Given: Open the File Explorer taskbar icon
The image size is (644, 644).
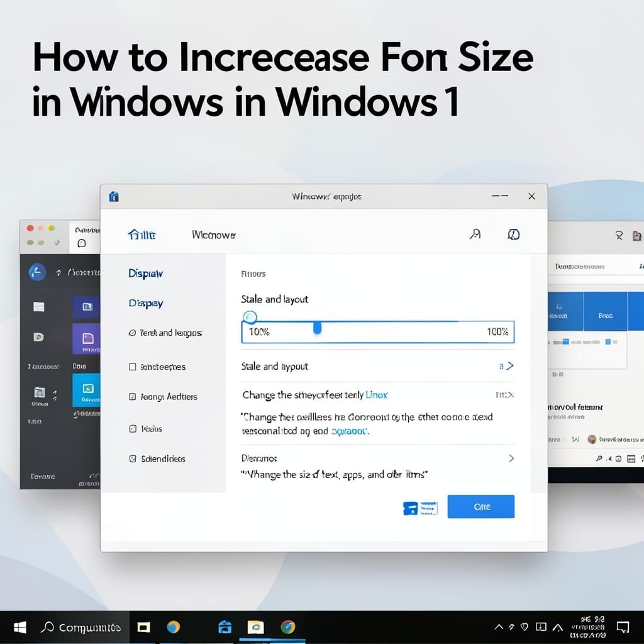Looking at the screenshot, I should 255,627.
